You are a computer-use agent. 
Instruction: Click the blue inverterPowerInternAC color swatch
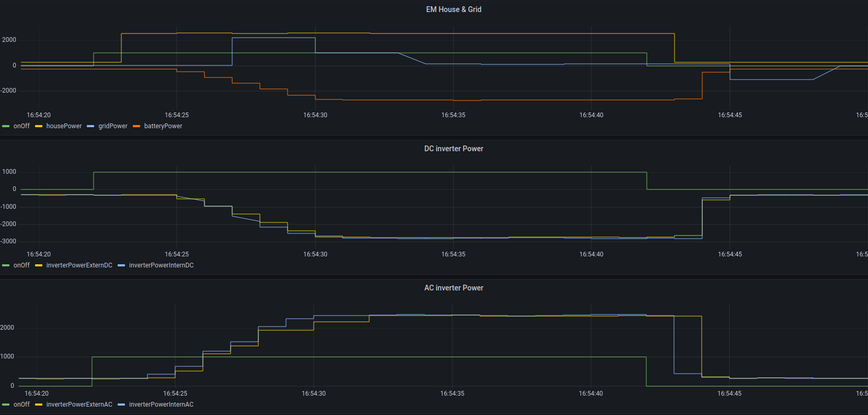pyautogui.click(x=121, y=405)
